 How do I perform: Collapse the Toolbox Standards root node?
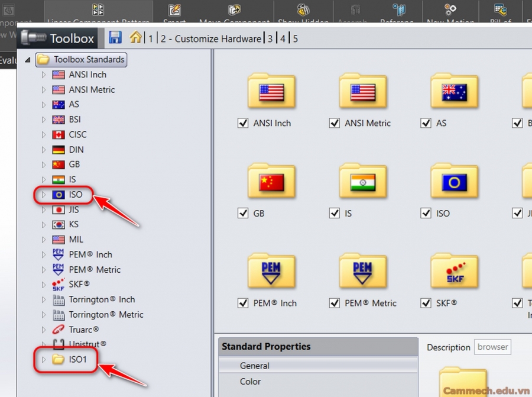[28, 60]
